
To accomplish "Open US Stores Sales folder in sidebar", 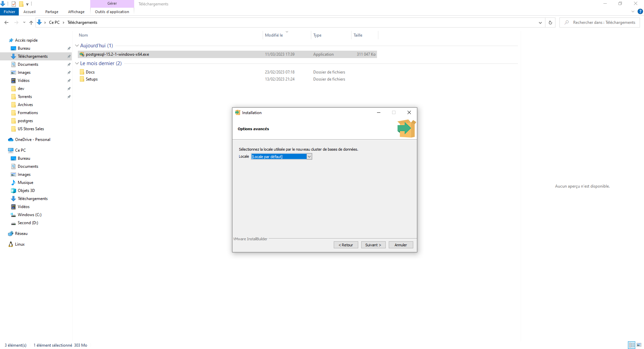I will coord(31,129).
